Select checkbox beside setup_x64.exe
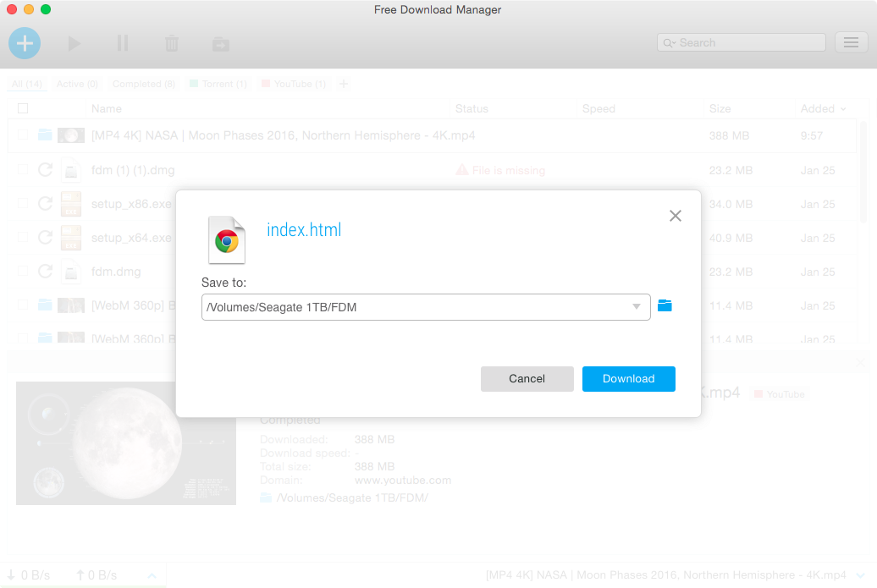 click(x=23, y=238)
